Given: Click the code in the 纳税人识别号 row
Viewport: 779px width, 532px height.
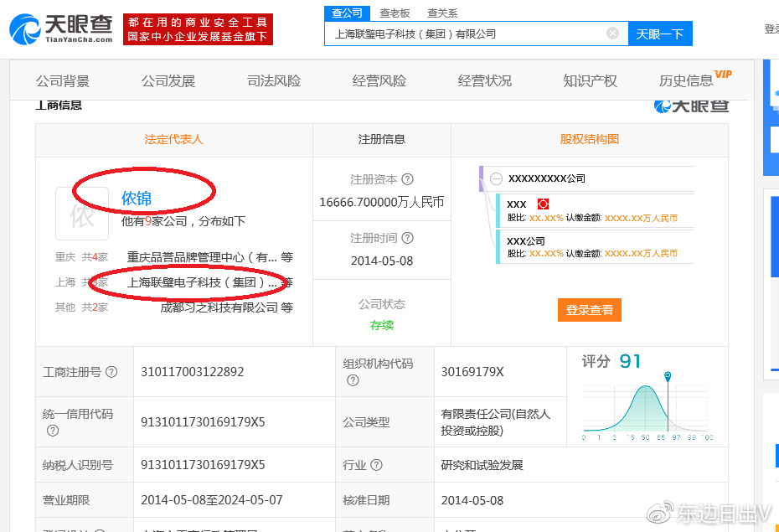Looking at the screenshot, I should (203, 464).
